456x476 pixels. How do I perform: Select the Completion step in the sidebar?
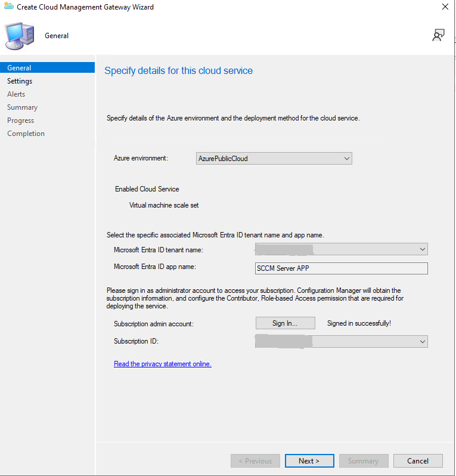(26, 134)
